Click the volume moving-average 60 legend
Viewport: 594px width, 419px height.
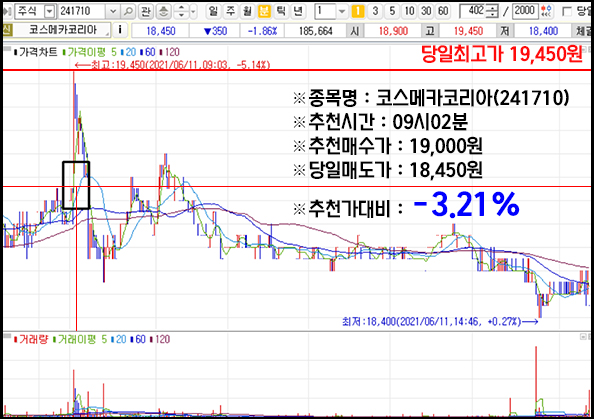(138, 339)
